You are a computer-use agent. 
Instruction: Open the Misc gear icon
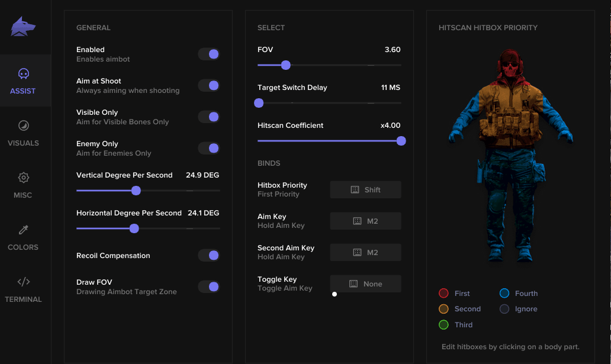pyautogui.click(x=23, y=178)
